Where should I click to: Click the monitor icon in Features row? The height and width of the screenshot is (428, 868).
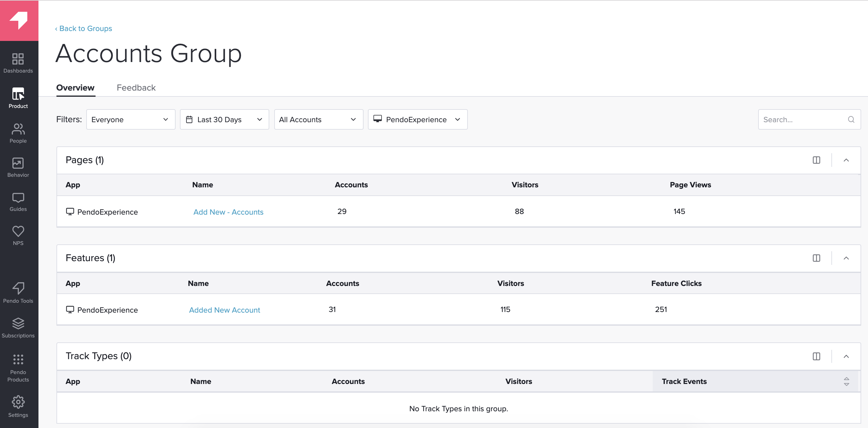point(70,310)
